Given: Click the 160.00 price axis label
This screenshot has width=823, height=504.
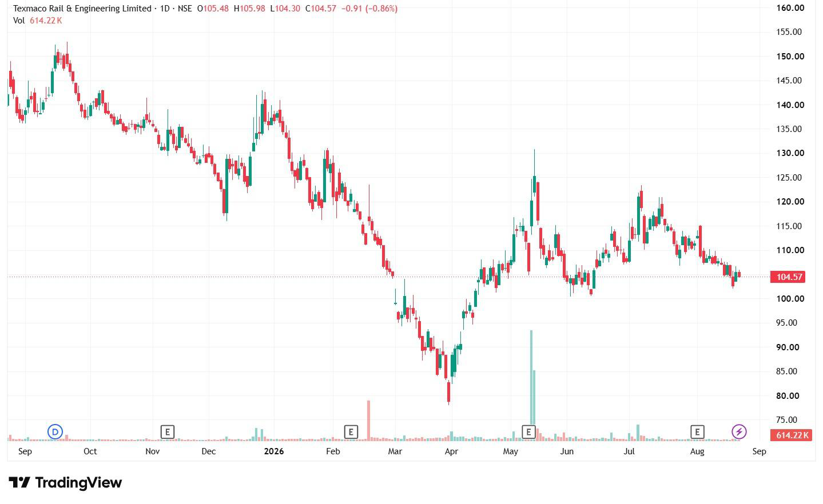Looking at the screenshot, I should [790, 8].
